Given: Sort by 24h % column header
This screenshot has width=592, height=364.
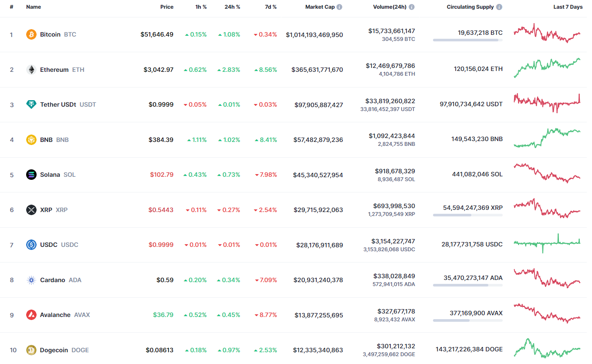Looking at the screenshot, I should pos(232,7).
